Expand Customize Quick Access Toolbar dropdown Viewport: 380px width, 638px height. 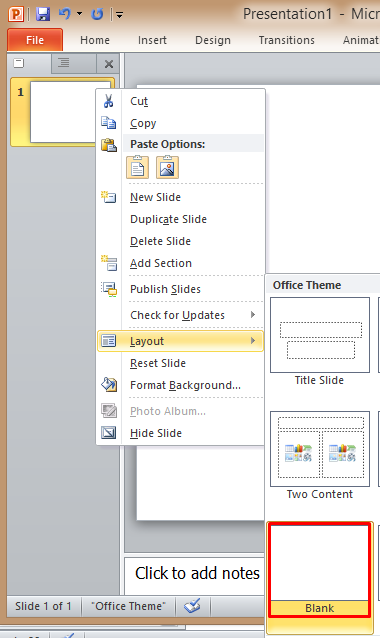(120, 15)
